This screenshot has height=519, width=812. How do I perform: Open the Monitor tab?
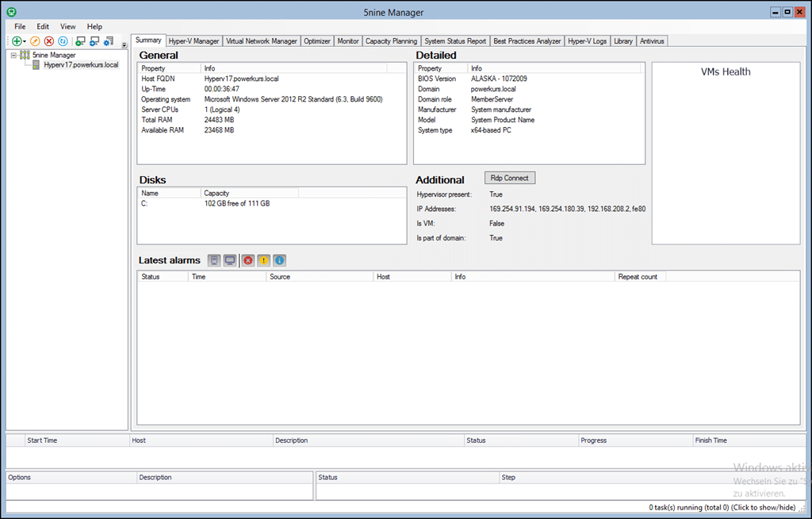[348, 41]
